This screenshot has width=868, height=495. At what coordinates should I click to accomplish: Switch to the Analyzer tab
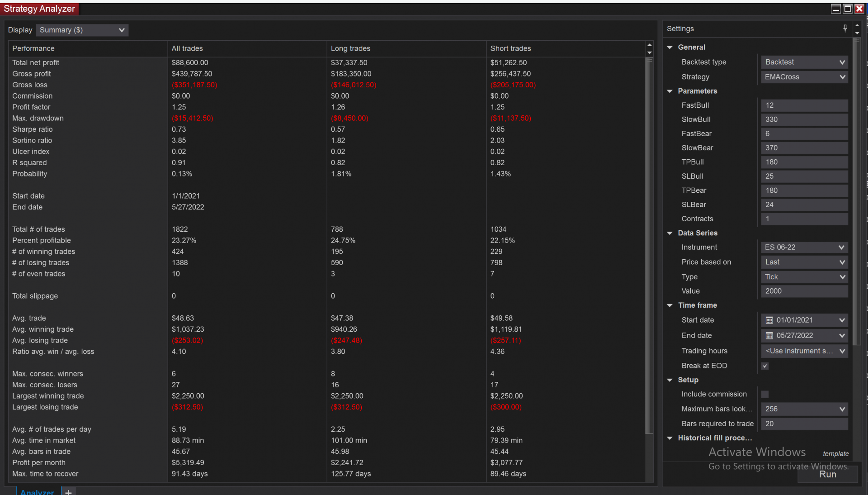click(x=37, y=492)
